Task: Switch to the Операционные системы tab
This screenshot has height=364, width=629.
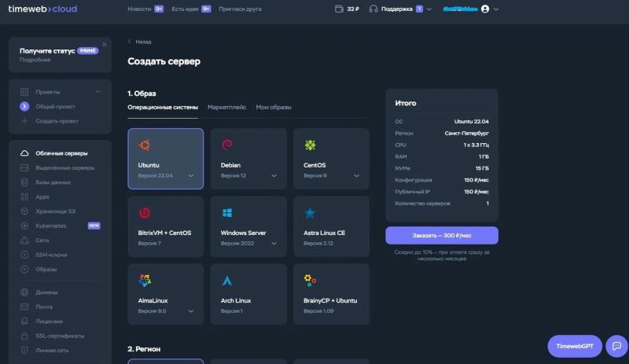Action: pos(163,107)
